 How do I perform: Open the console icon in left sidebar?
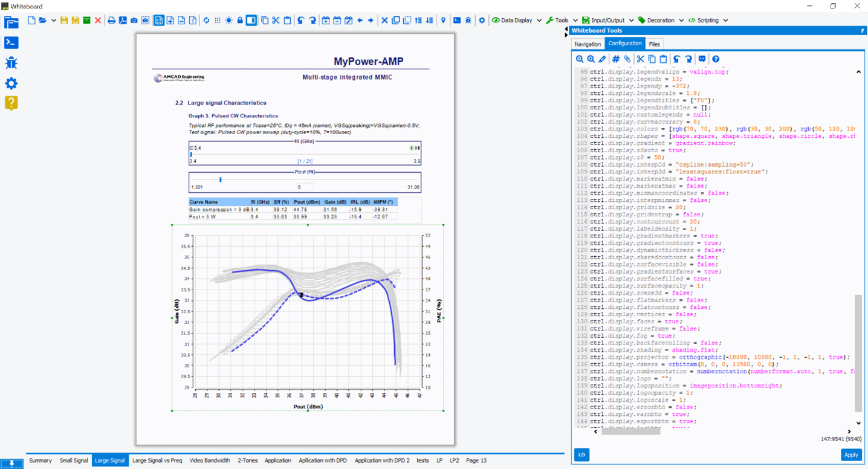pos(11,42)
